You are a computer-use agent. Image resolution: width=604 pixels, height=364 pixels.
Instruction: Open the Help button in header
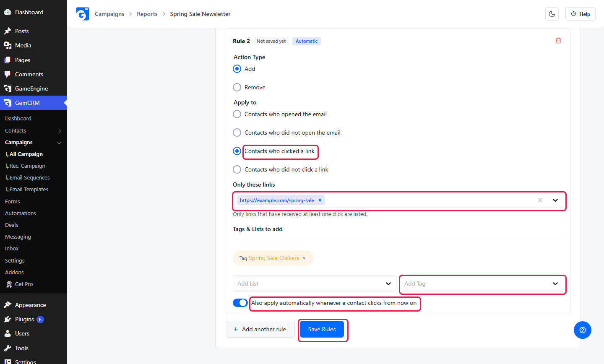click(x=581, y=14)
